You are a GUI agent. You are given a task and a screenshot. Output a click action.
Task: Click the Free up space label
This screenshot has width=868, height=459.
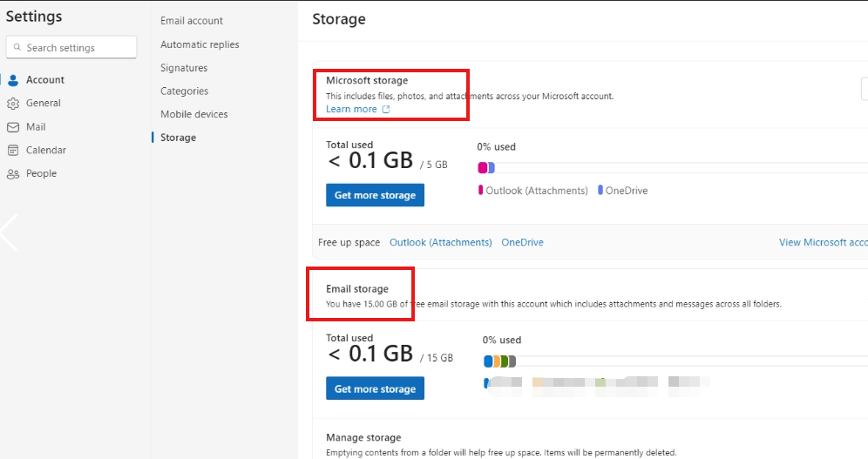[x=349, y=242]
